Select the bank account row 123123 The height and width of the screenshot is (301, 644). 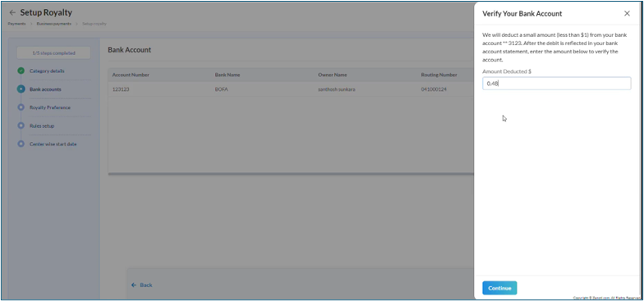(x=291, y=89)
